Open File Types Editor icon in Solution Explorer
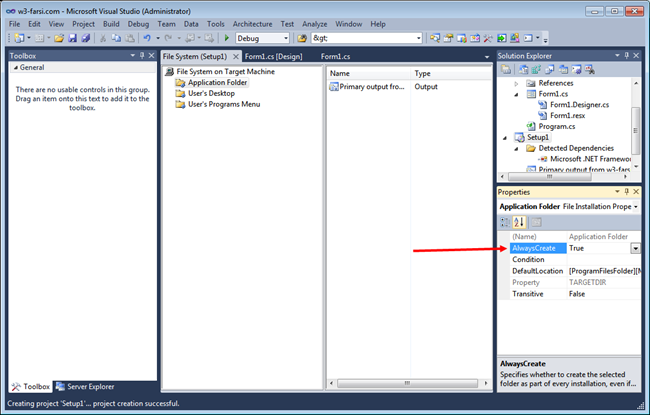The image size is (650, 415). click(x=550, y=70)
